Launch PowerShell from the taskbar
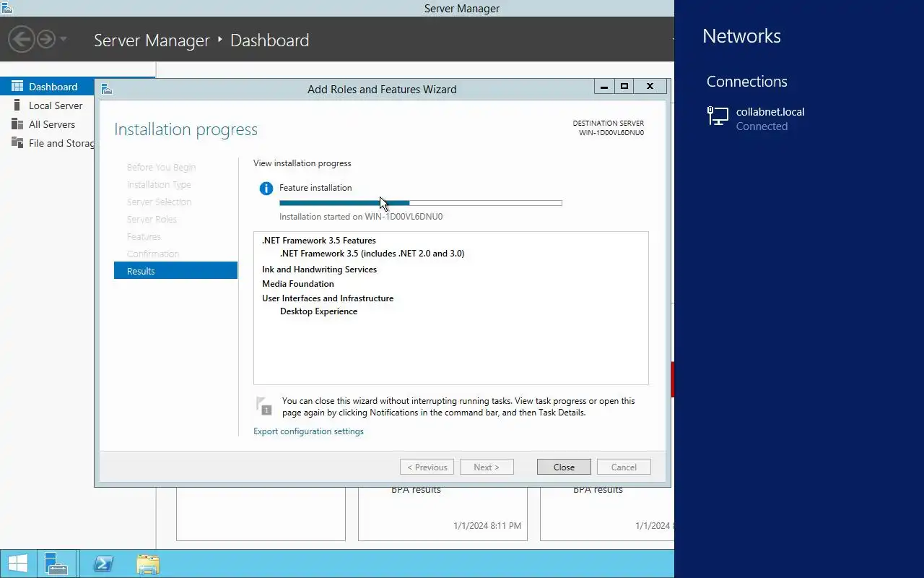 [103, 564]
